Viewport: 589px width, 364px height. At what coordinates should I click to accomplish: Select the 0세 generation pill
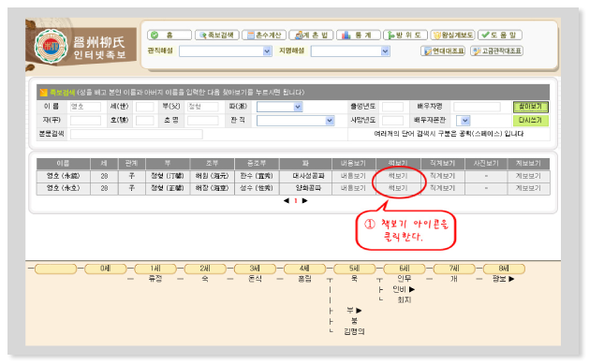coord(106,269)
